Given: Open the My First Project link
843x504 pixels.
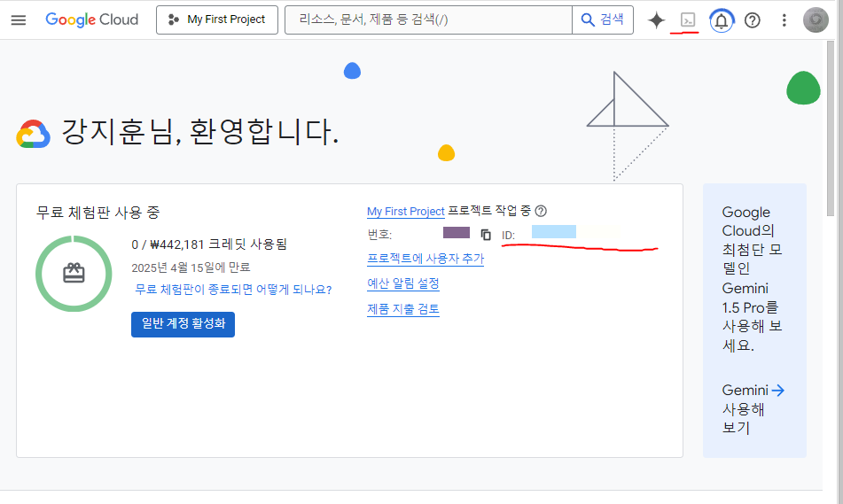Looking at the screenshot, I should [x=405, y=211].
